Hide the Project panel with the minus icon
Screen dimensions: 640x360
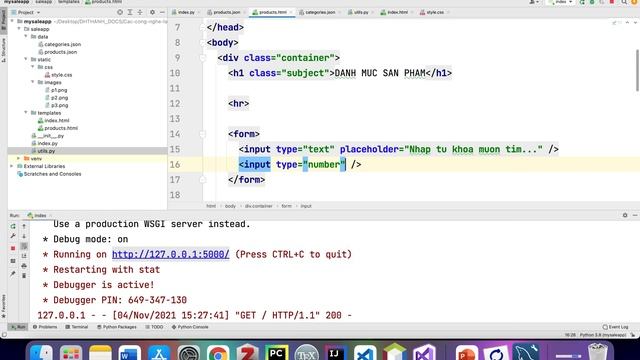pos(162,12)
